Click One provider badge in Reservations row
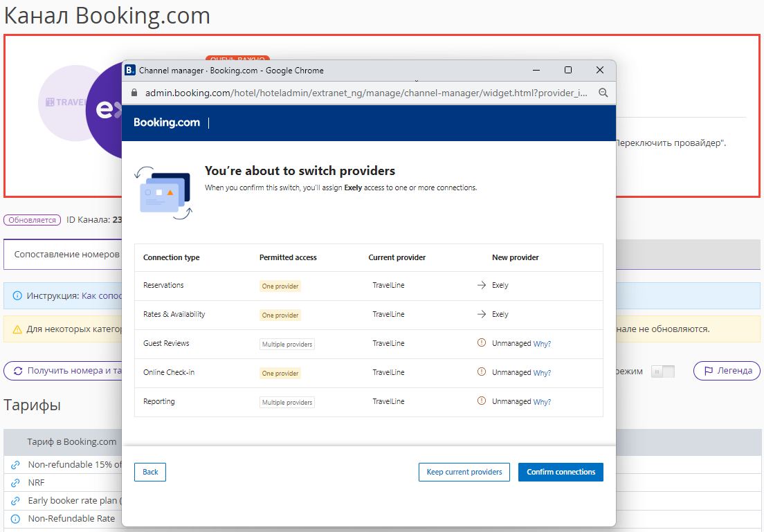This screenshot has width=764, height=532. [x=280, y=286]
